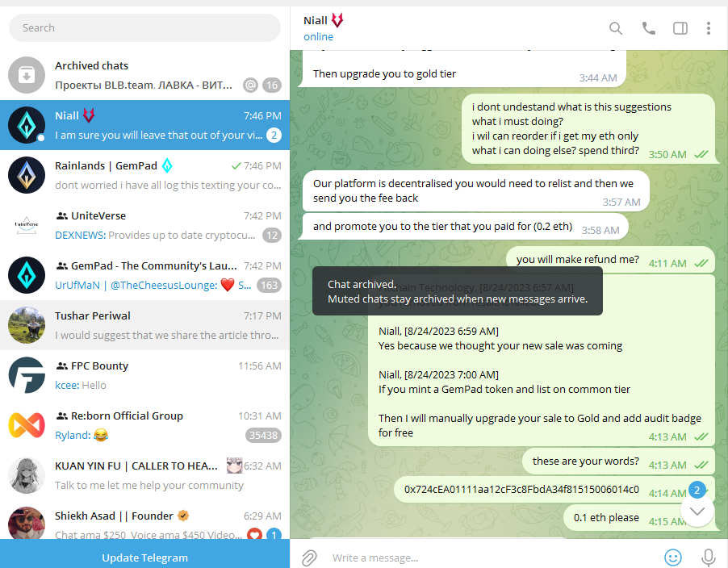Open the UniteVerse group chat
The width and height of the screenshot is (728, 568).
[x=144, y=226]
